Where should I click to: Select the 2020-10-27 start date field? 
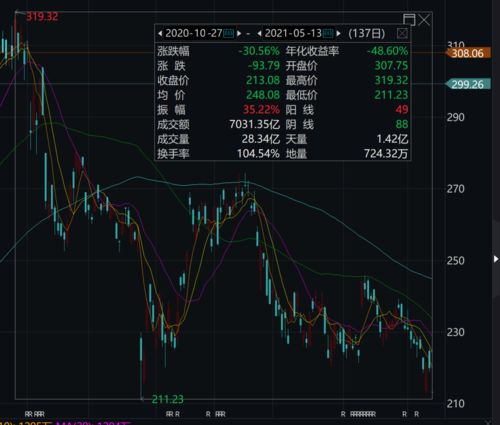click(194, 33)
